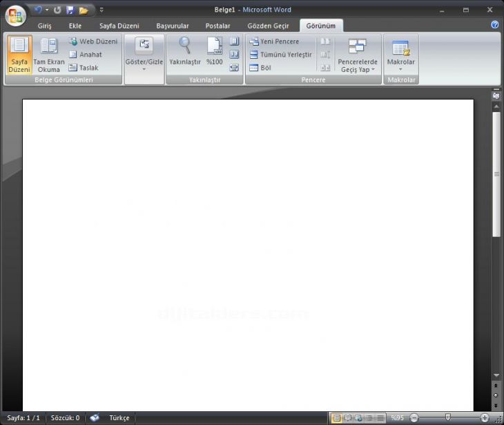The image size is (504, 425).
Task: Expand the Makrolar dropdown arrow
Action: (400, 70)
